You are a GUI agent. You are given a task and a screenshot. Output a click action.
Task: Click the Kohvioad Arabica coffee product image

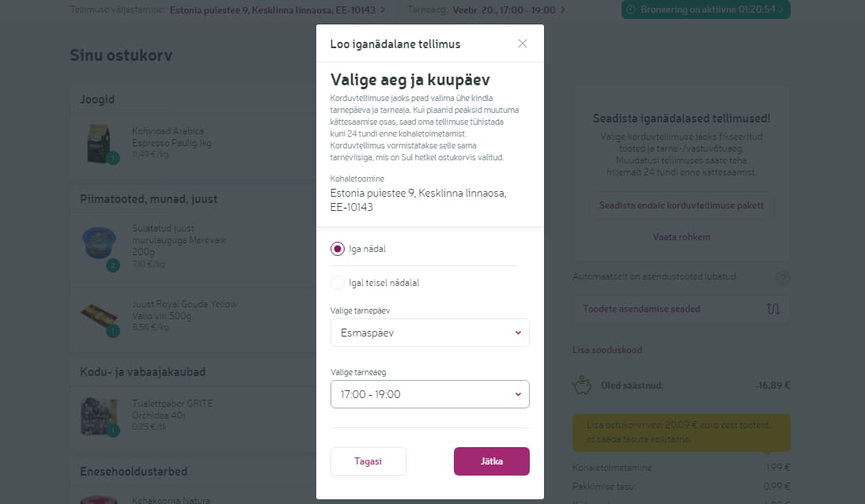point(100,143)
